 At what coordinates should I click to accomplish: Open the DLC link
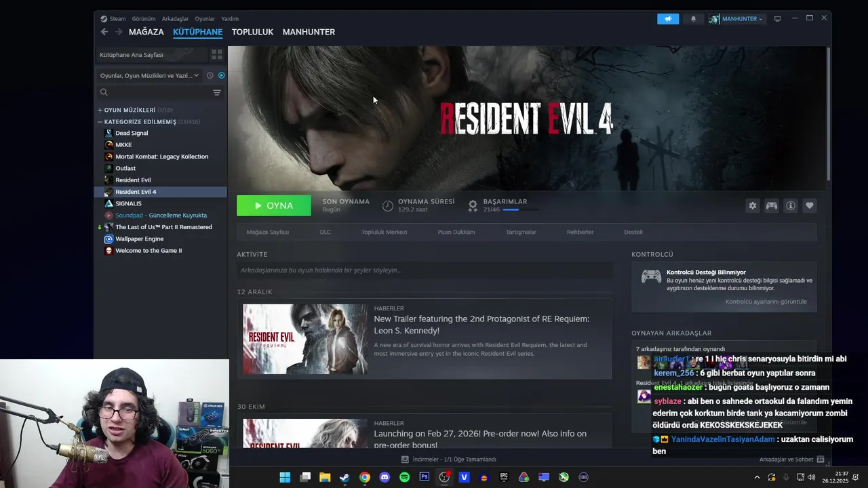pos(325,232)
